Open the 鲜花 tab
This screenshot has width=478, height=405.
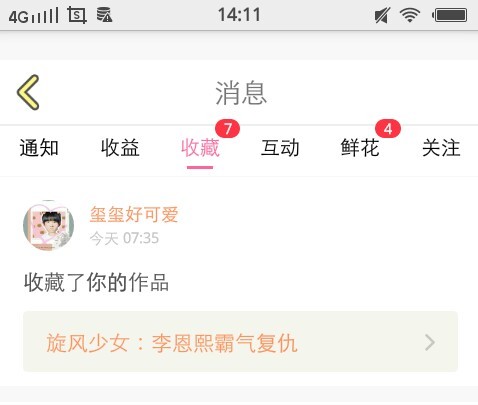[360, 148]
